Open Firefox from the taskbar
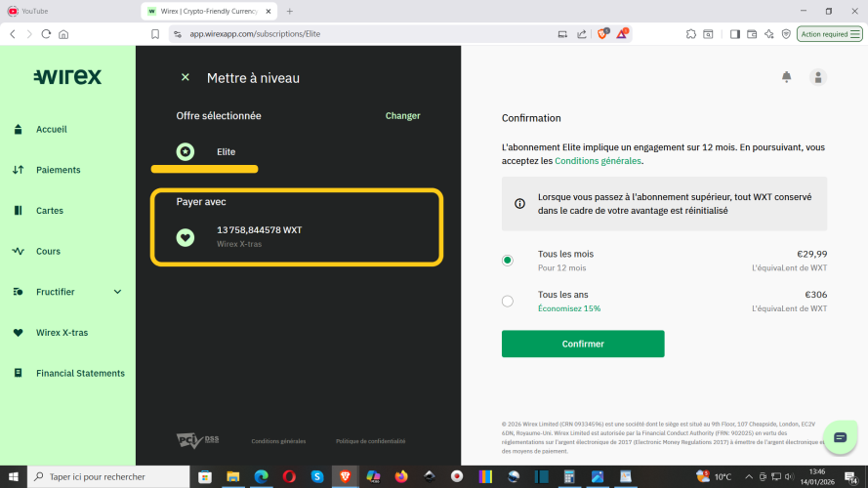Viewport: 868px width, 488px height. tap(401, 476)
